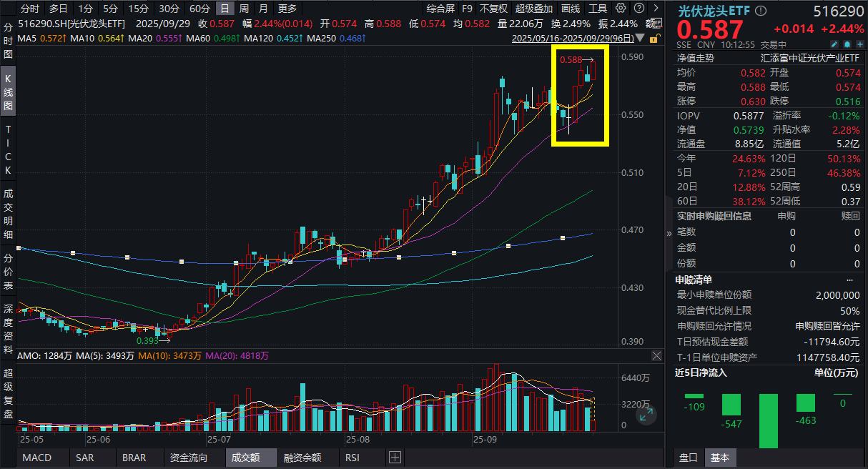Switch to the 盘口 tab in right panel
Screen dimensions: 868x469
(687, 458)
